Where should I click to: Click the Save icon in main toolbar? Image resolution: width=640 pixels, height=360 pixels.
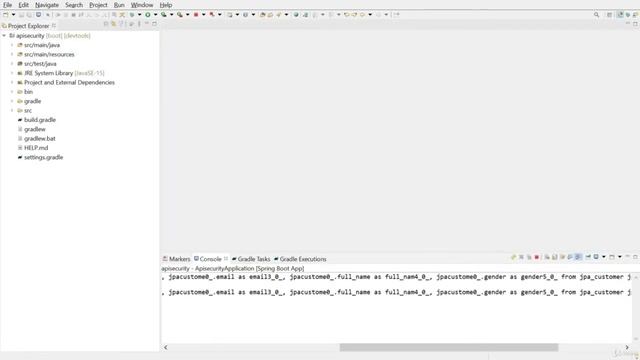[21, 15]
